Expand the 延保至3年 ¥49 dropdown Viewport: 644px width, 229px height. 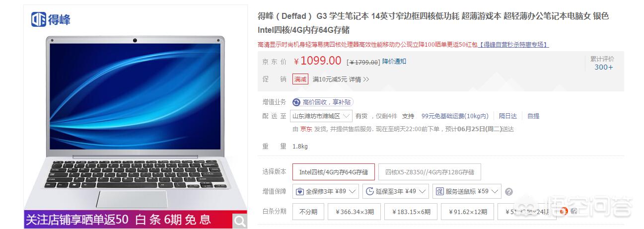(396, 191)
